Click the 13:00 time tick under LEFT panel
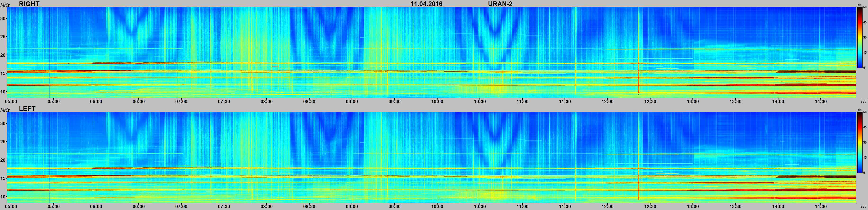868x210 pixels. tap(693, 206)
